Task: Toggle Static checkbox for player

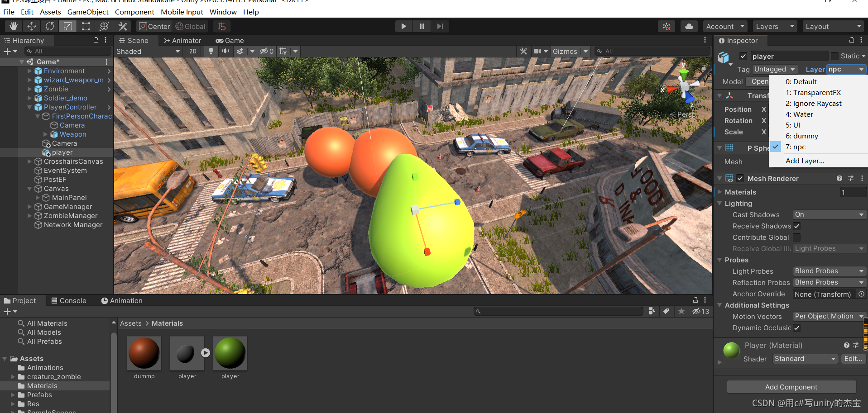Action: 834,56
